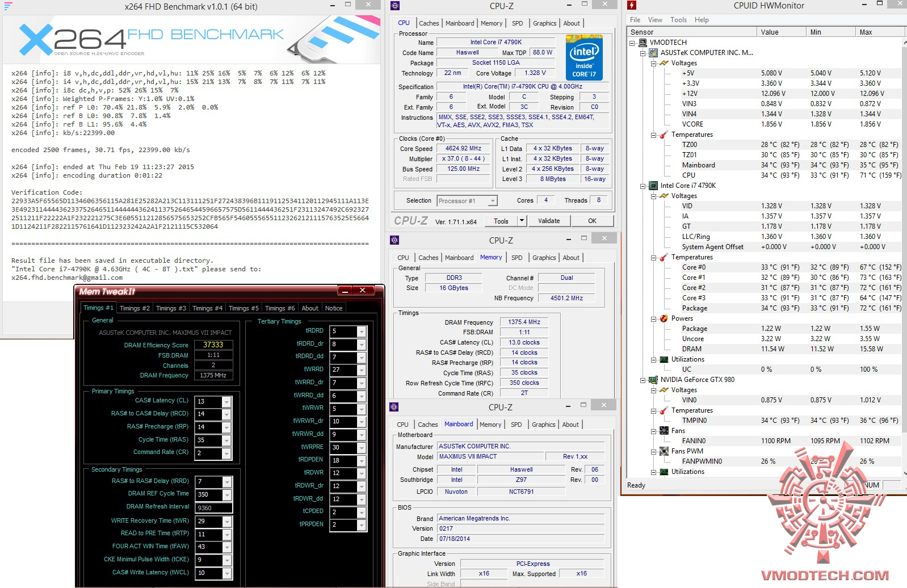Click the OK button in CPU-Z

click(x=592, y=221)
